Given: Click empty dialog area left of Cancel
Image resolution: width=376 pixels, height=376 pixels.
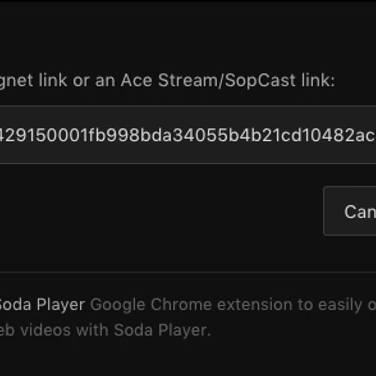Looking at the screenshot, I should [x=160, y=211].
